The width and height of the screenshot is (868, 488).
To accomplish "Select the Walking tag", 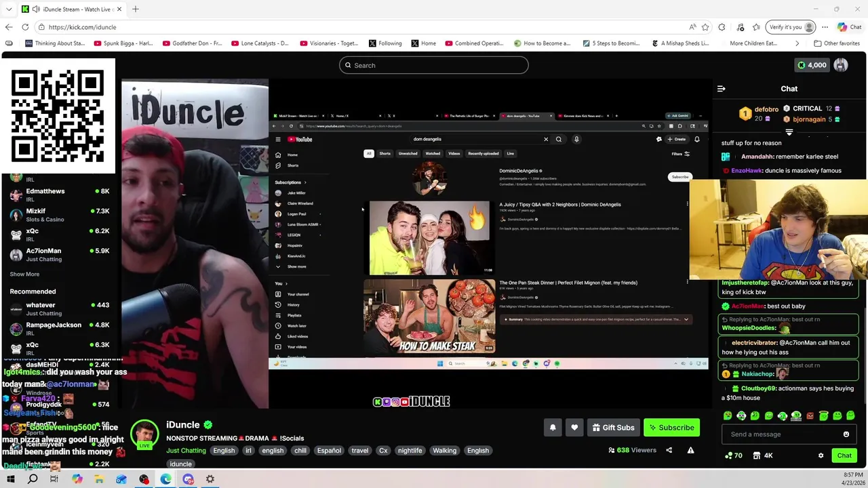I will (444, 451).
